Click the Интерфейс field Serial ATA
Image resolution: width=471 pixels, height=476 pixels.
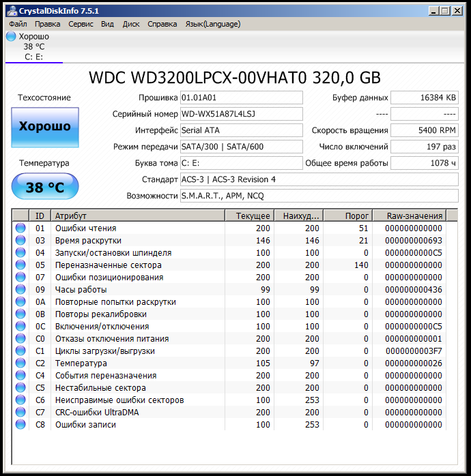tap(242, 130)
